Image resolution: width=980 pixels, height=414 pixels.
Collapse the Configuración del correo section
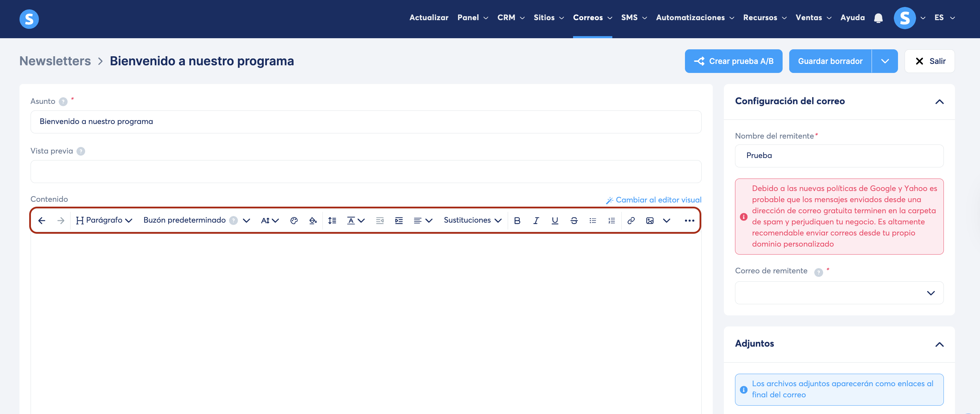(x=939, y=101)
